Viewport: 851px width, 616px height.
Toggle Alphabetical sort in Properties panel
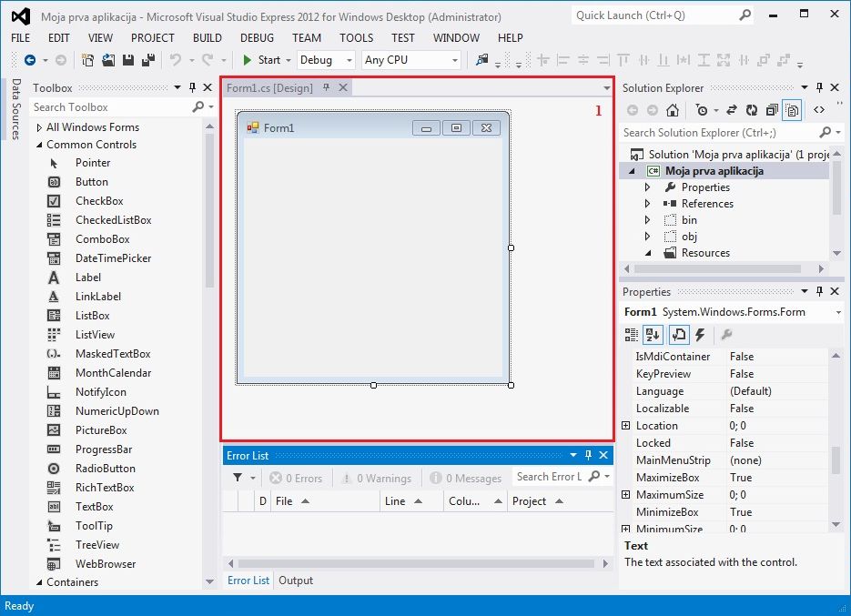click(653, 335)
